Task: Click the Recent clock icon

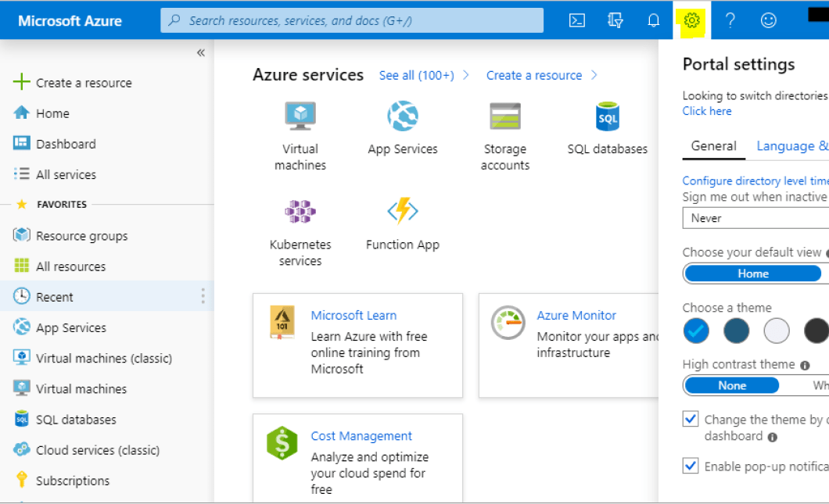Action: point(21,296)
